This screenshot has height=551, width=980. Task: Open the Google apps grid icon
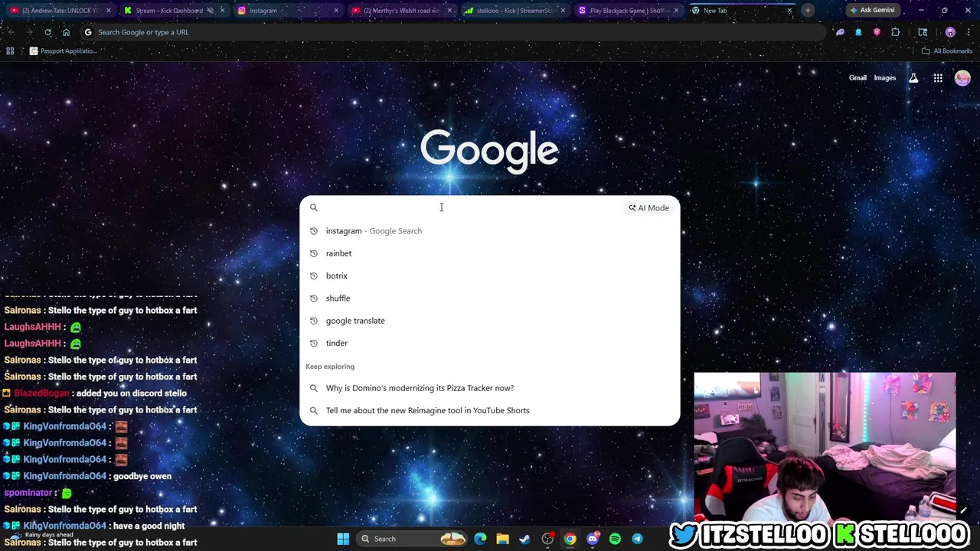tap(938, 78)
